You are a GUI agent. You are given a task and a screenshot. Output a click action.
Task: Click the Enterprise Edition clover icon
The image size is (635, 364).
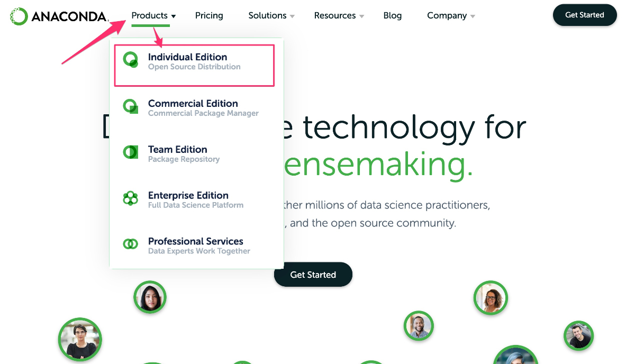click(x=130, y=198)
